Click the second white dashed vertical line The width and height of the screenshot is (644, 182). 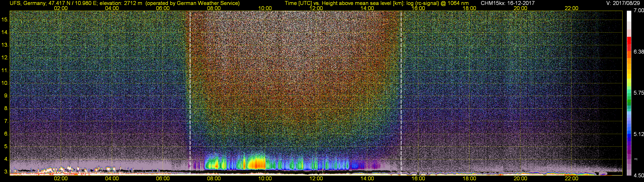click(x=401, y=93)
